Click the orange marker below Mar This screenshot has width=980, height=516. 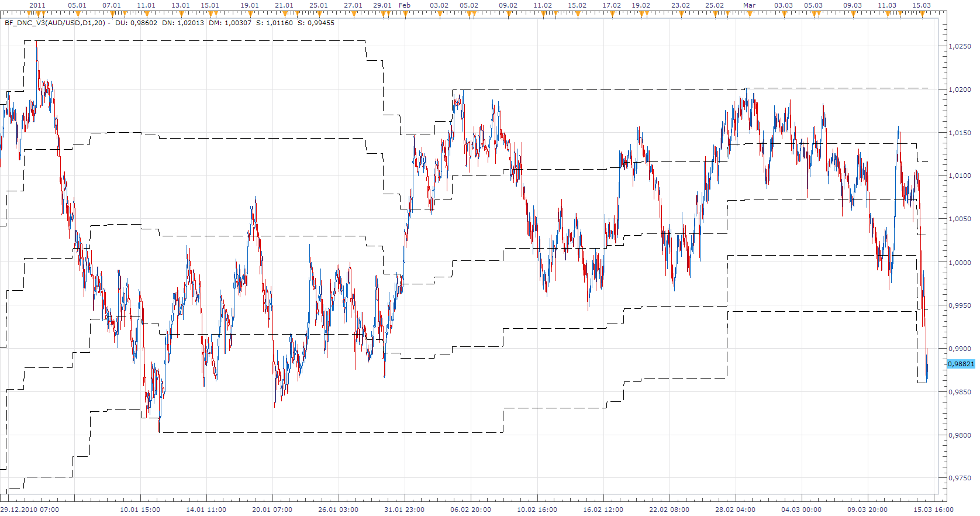pyautogui.click(x=749, y=13)
